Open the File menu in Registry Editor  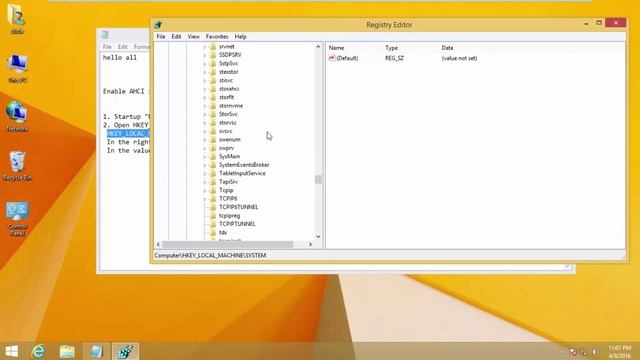click(161, 37)
